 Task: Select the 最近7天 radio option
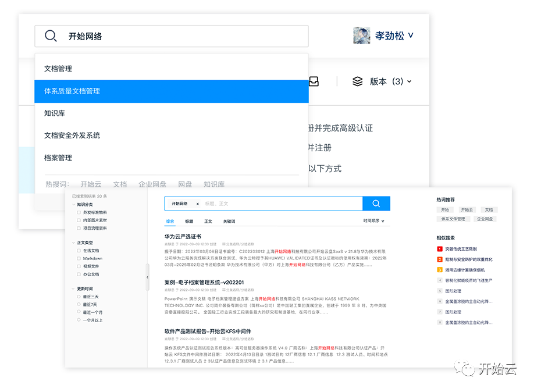point(79,304)
